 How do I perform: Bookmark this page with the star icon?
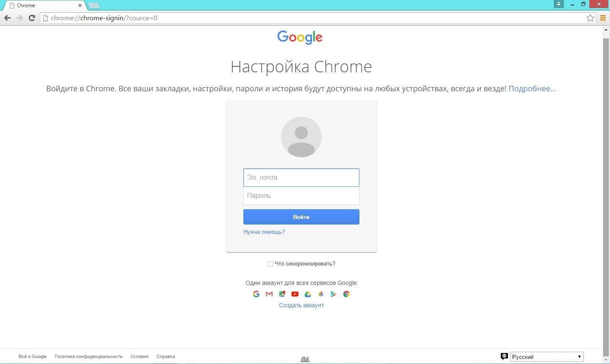590,18
